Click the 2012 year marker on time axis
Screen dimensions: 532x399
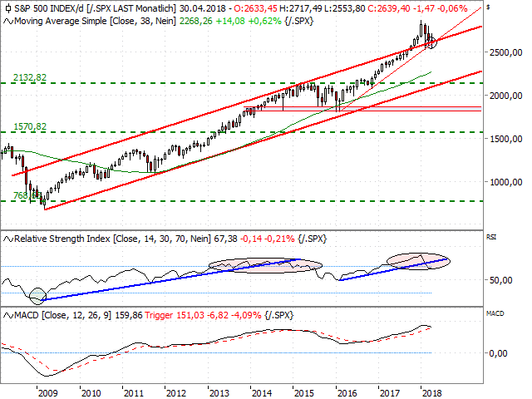point(176,393)
